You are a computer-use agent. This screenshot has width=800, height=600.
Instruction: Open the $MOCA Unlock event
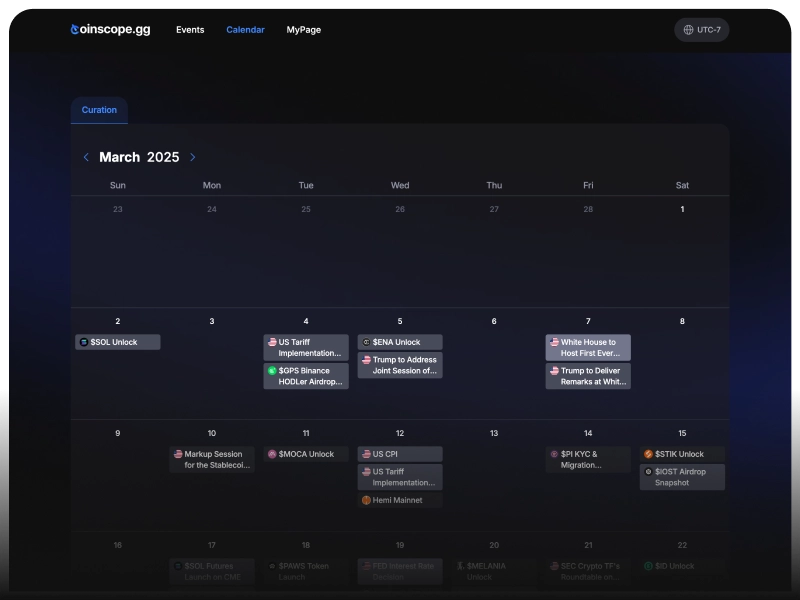(x=306, y=454)
